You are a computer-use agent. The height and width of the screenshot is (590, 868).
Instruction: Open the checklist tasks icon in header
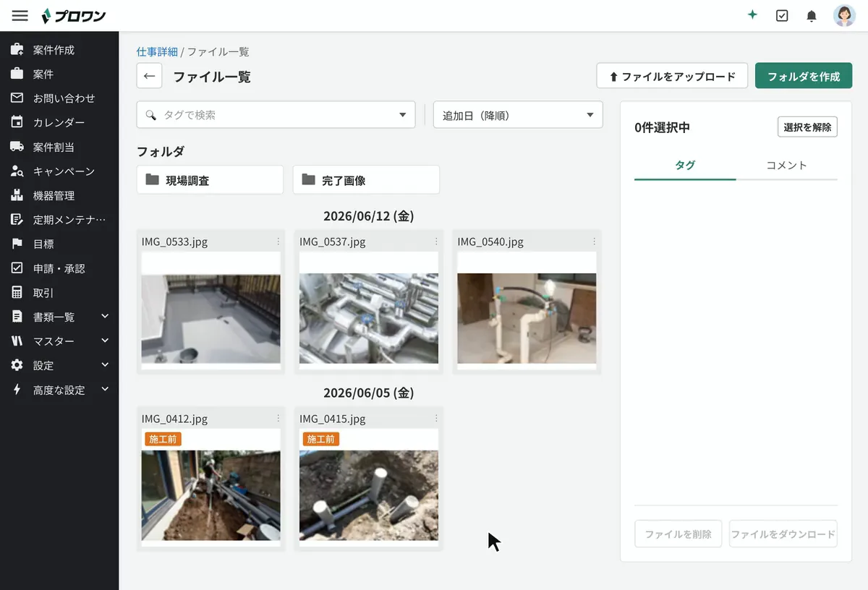click(782, 15)
